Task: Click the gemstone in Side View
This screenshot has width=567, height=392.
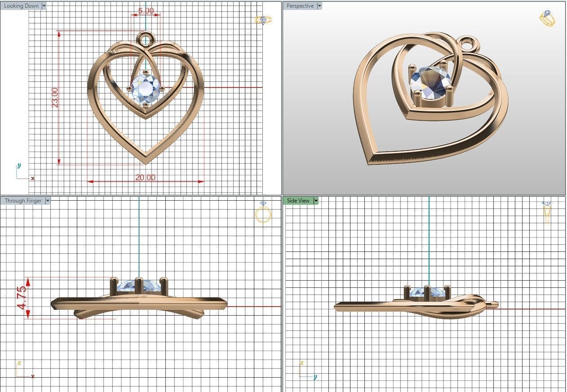Action: 427,292
